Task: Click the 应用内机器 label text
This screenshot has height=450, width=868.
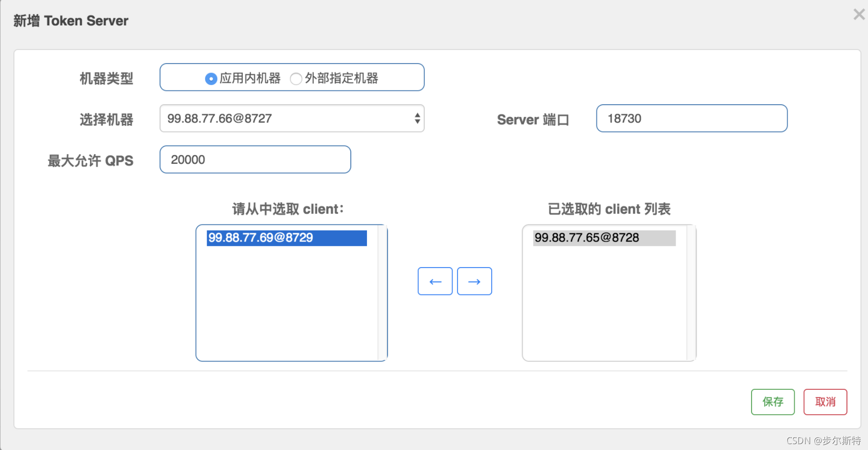Action: (x=250, y=78)
